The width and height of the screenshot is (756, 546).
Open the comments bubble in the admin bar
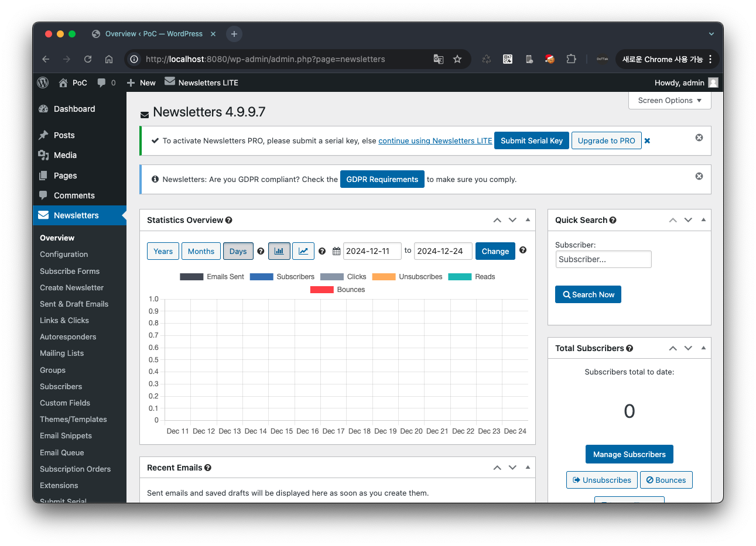101,83
